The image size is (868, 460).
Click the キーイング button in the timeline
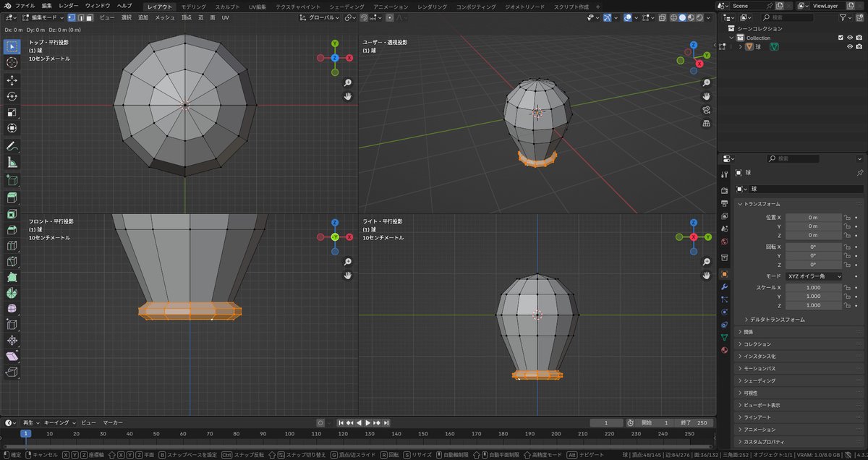click(58, 422)
